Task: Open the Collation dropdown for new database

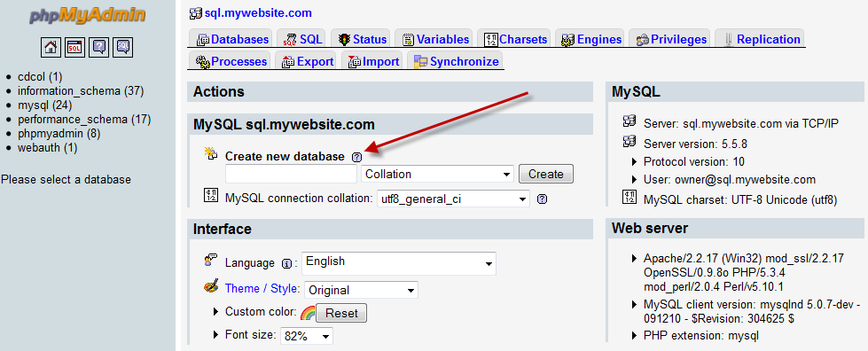Action: click(437, 174)
